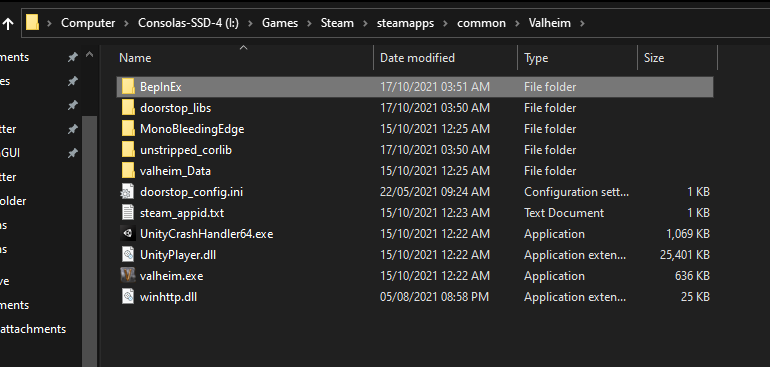Select the MonoBleedingEdge folder name
770x367 pixels.
tap(192, 129)
